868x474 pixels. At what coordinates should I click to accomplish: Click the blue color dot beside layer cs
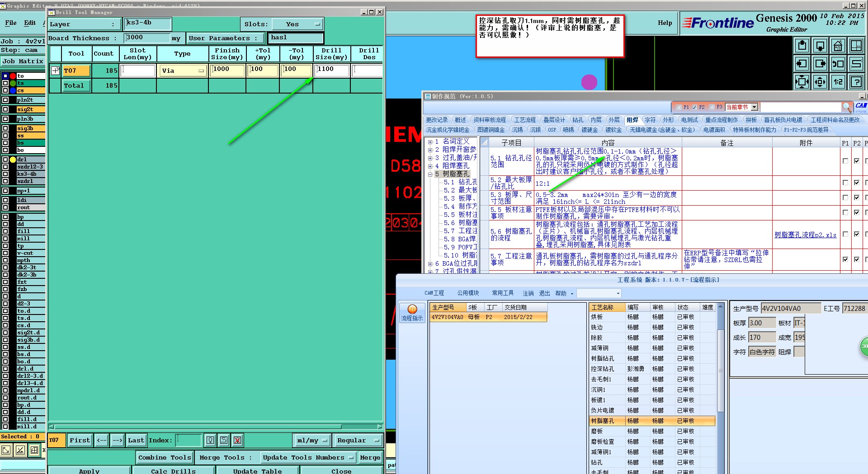[13, 90]
